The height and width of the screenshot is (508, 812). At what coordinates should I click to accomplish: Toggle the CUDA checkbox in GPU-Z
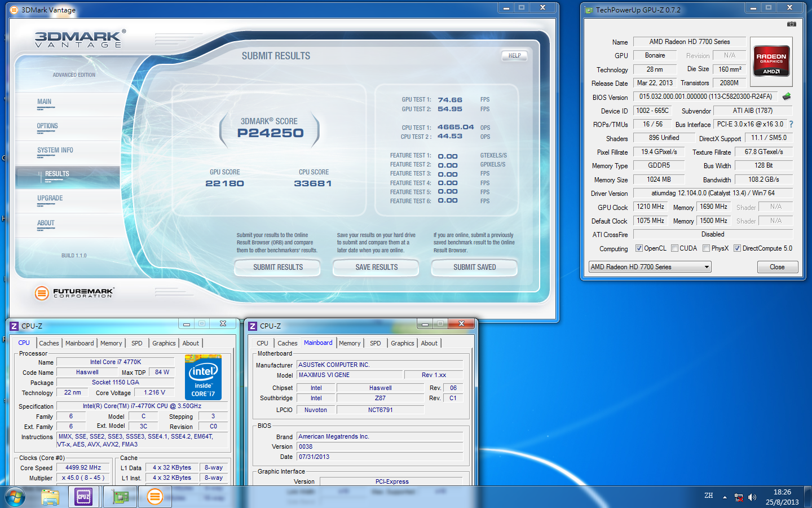674,248
